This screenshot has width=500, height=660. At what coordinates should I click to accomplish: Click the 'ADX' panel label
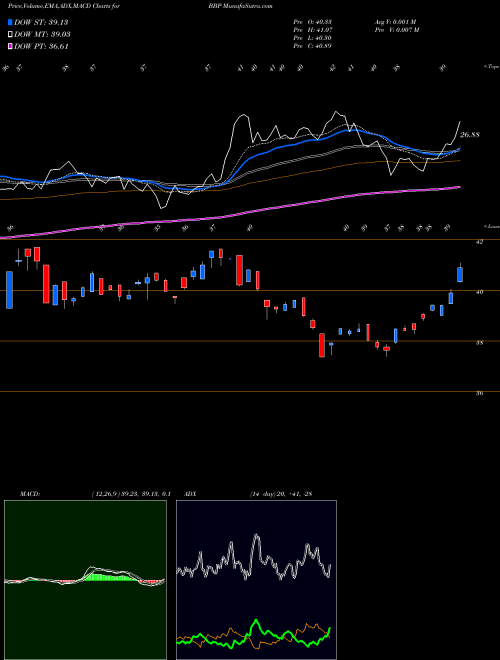click(190, 494)
